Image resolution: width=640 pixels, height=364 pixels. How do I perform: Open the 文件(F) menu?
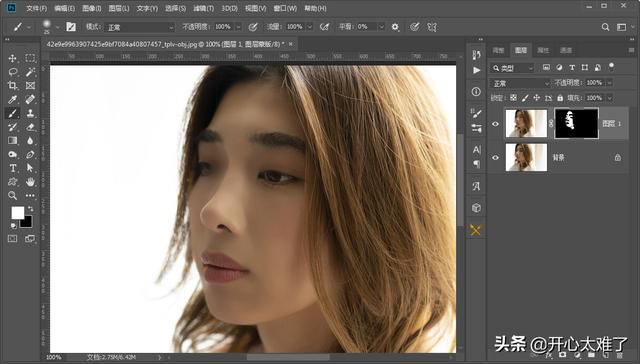coord(36,8)
